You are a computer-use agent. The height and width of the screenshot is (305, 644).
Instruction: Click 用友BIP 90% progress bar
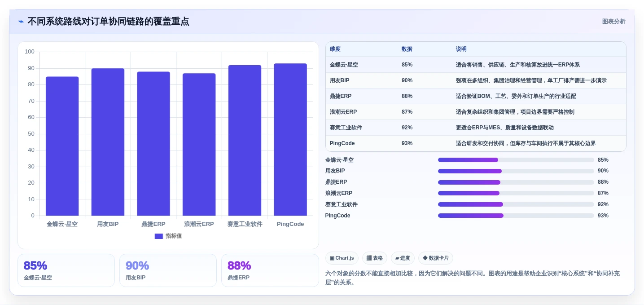pyautogui.click(x=516, y=171)
